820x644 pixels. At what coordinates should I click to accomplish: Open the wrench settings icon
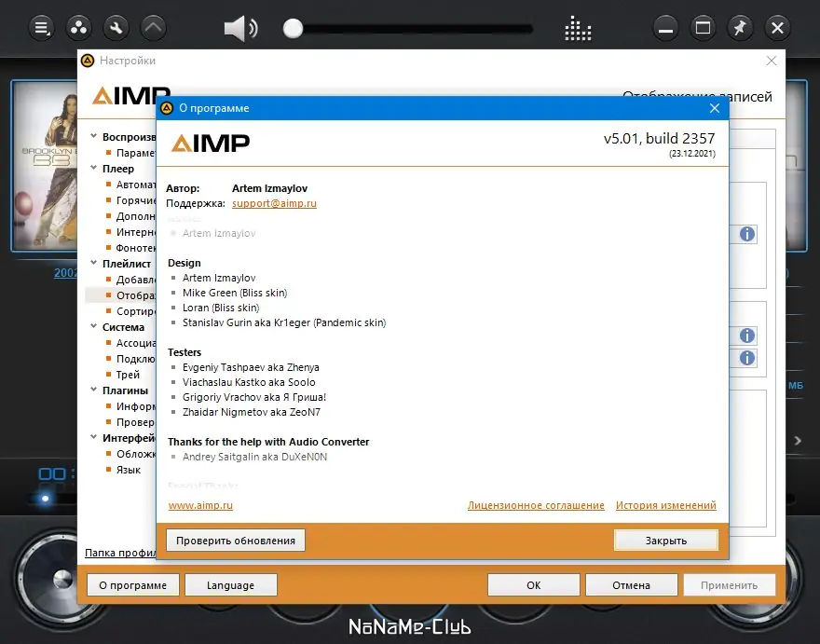pyautogui.click(x=116, y=28)
